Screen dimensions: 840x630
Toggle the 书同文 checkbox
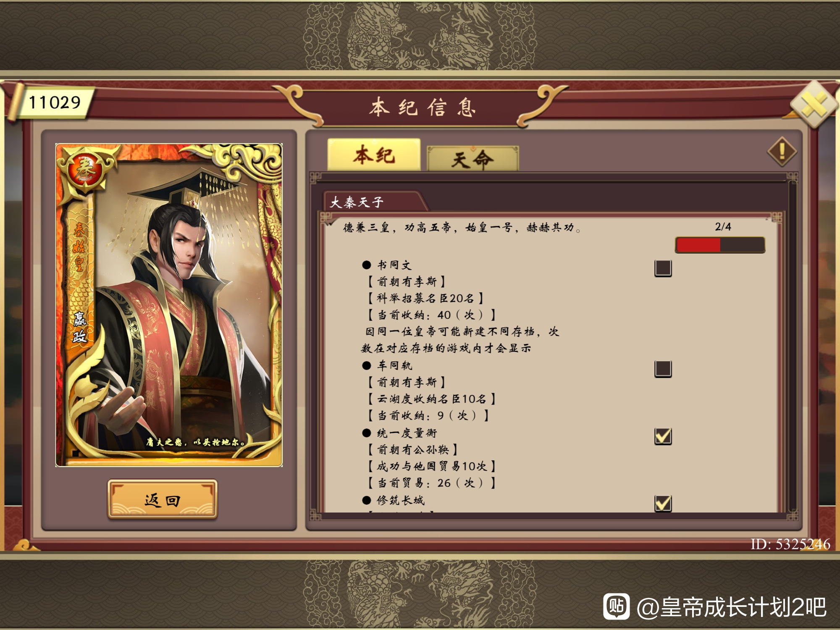663,268
